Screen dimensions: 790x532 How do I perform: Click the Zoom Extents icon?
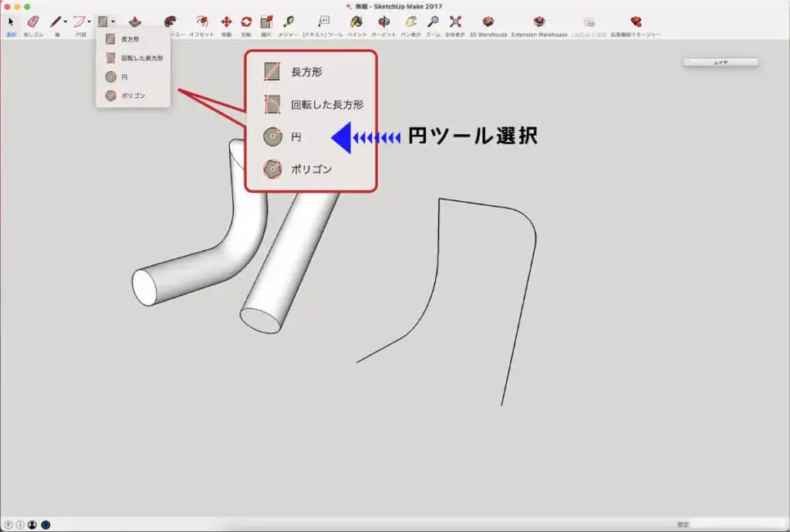coord(455,22)
